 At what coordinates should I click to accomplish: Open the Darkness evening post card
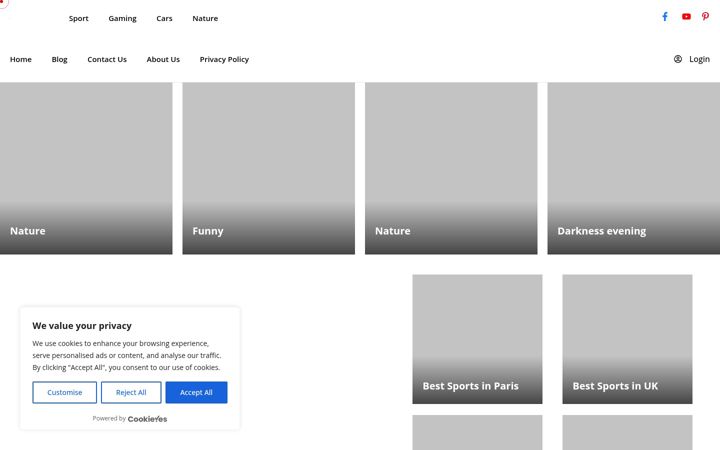click(634, 169)
